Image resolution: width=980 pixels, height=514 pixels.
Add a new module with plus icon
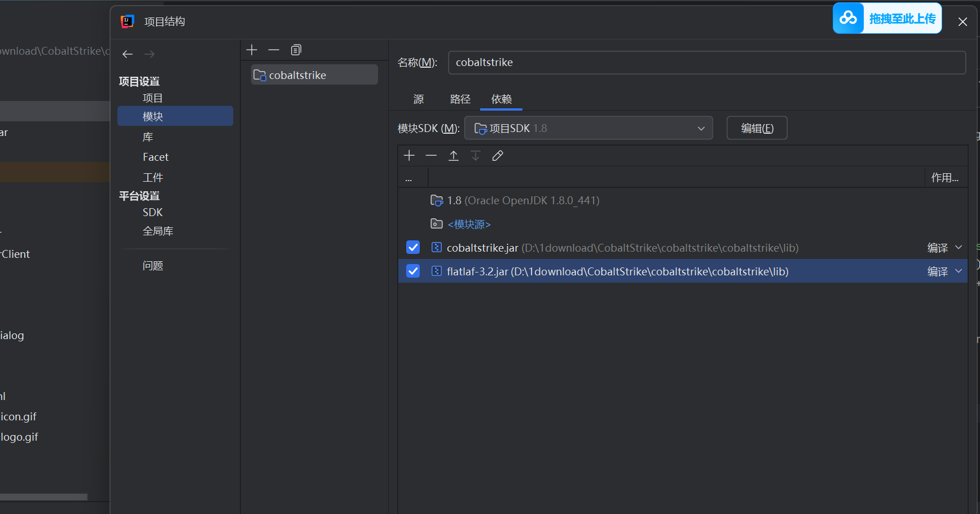[252, 50]
